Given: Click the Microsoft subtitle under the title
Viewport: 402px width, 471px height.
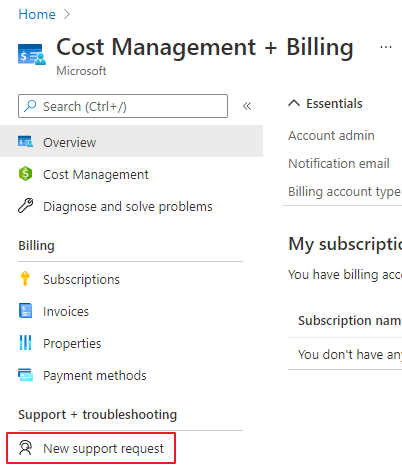Looking at the screenshot, I should tap(81, 71).
